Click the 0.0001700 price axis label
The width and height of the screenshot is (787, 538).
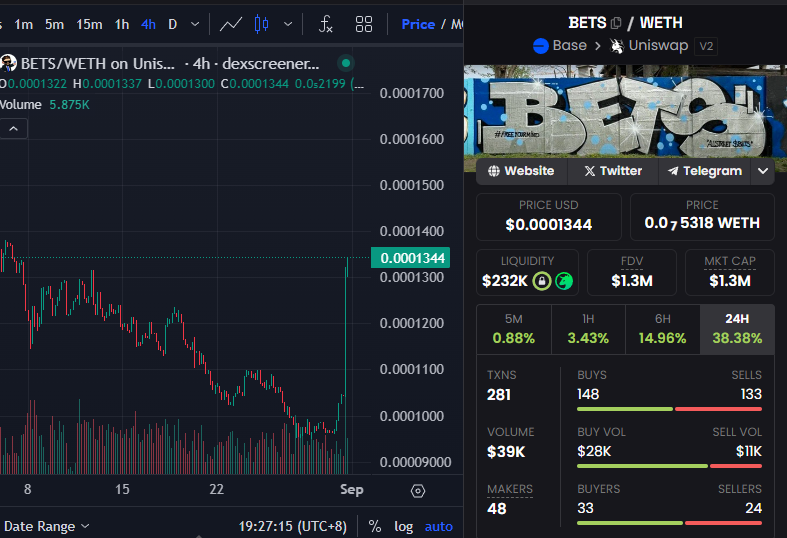[x=412, y=93]
